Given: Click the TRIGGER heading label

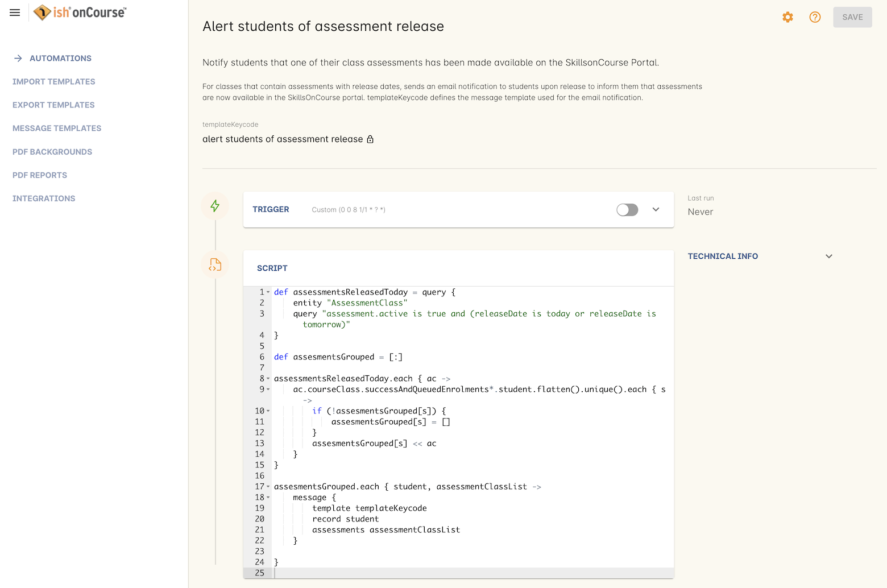Looking at the screenshot, I should [271, 210].
